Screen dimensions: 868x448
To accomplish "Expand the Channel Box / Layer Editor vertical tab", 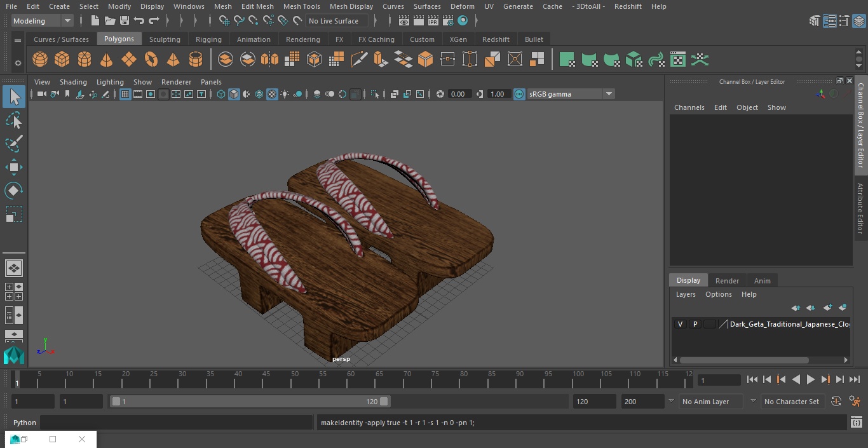I will [861, 125].
